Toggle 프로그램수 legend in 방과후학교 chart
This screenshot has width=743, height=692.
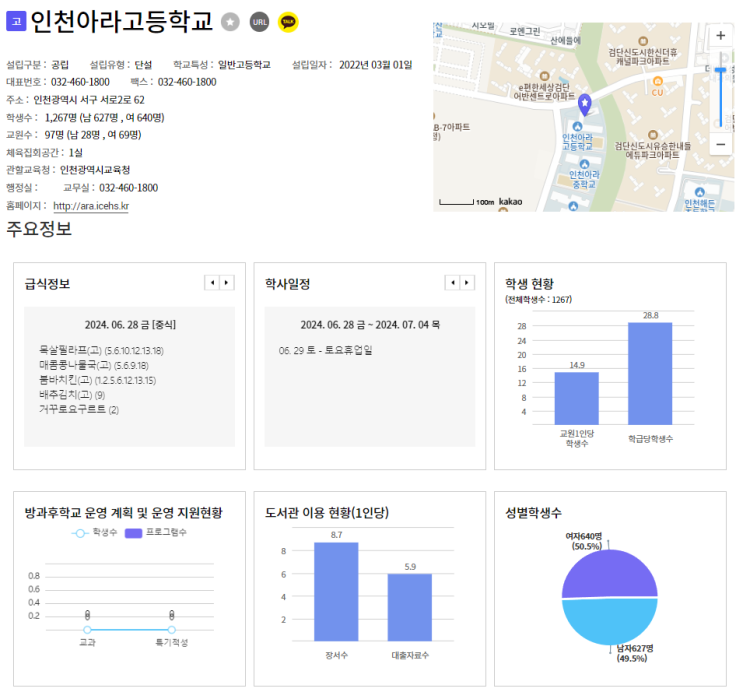pyautogui.click(x=156, y=533)
